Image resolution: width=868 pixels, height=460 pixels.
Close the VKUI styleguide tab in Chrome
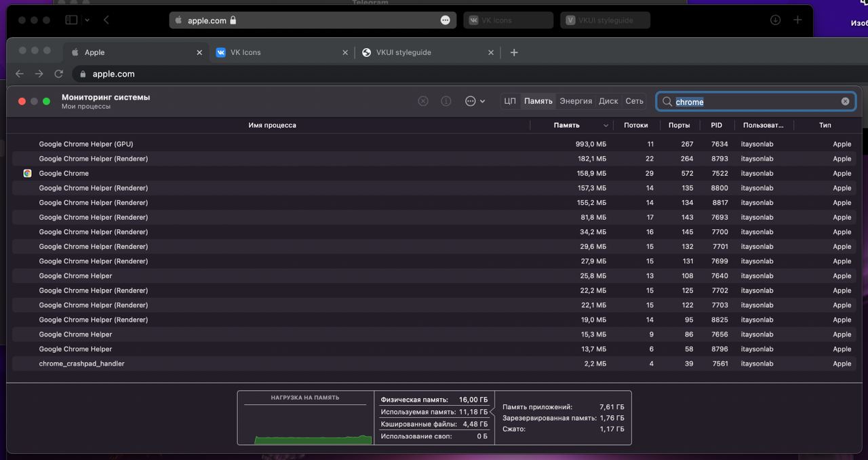coord(492,52)
